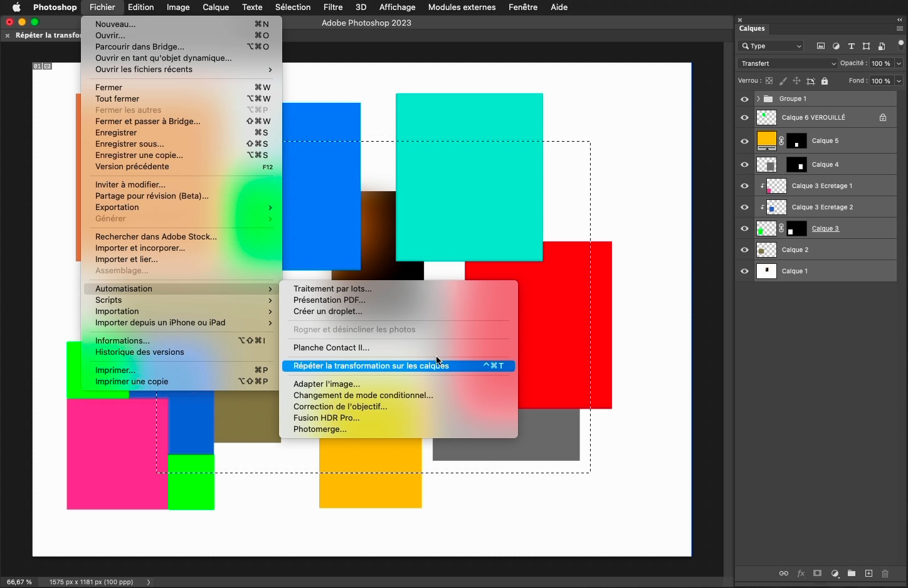The height and width of the screenshot is (588, 908).
Task: Select Photomerge from Automatisation submenu
Action: [x=398, y=429]
